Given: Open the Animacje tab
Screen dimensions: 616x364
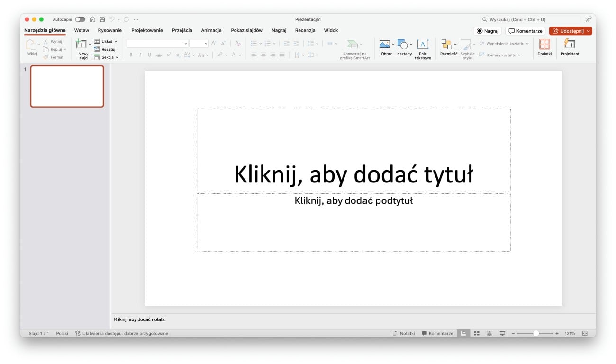Looking at the screenshot, I should 211,30.
